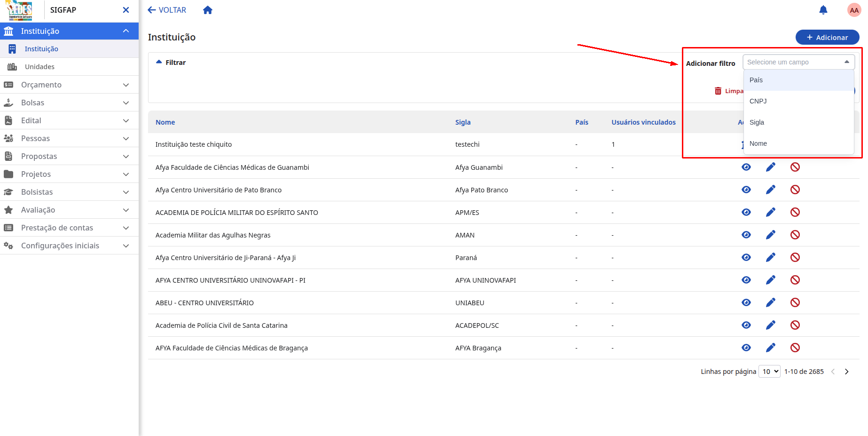Sort table by Sigla column header
This screenshot has height=436, width=868.
point(463,122)
